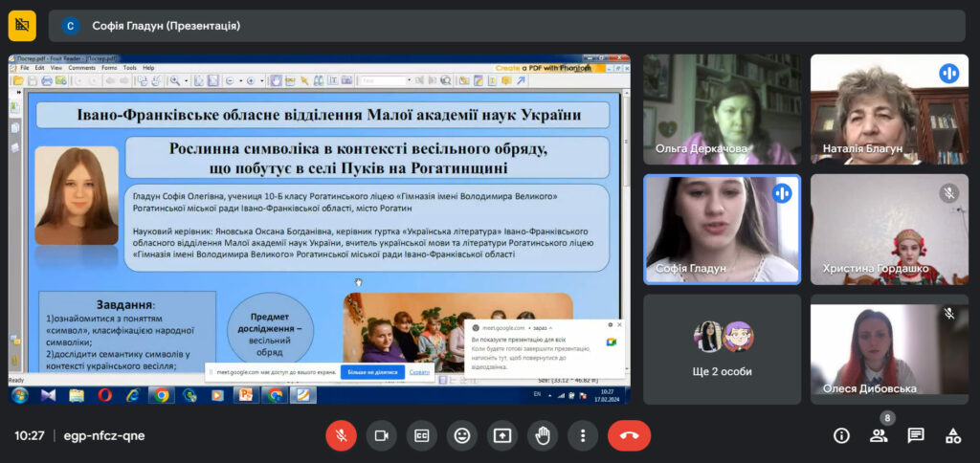Leave the call with red hang-up button
This screenshot has width=980, height=463.
(629, 435)
